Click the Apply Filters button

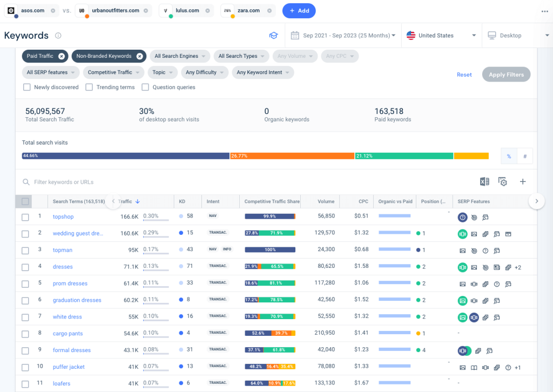pyautogui.click(x=506, y=75)
